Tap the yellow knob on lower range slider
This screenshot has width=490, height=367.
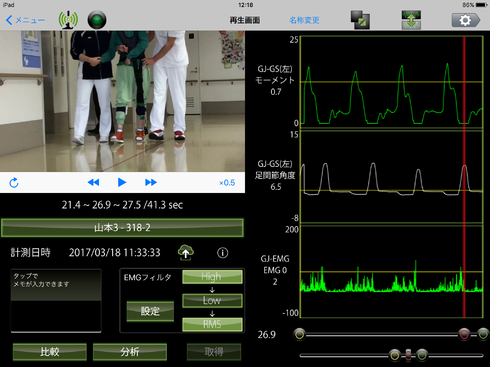tap(395, 355)
